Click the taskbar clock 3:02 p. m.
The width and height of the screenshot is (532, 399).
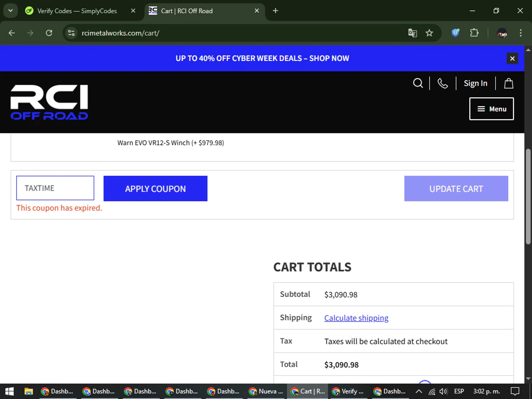point(487,391)
